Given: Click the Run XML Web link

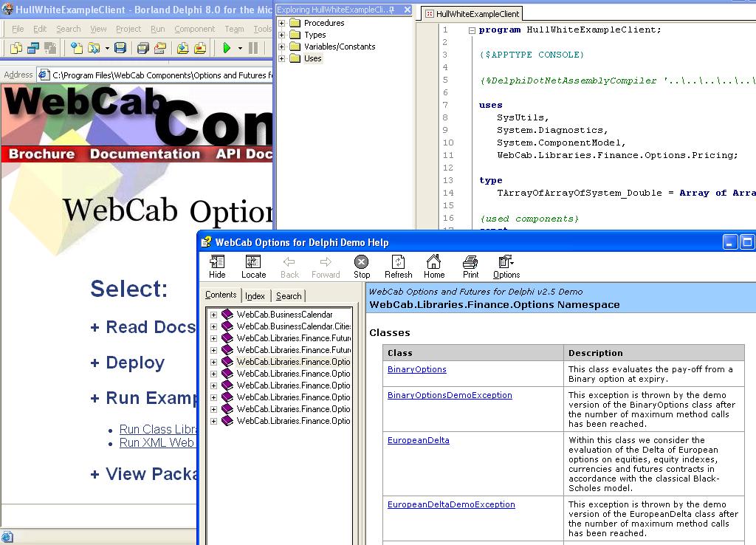Looking at the screenshot, I should (157, 443).
